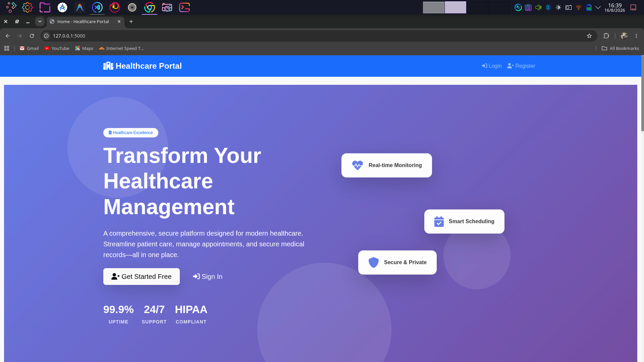Open the file manager folder icon in panel
The height and width of the screenshot is (362, 644).
(x=45, y=7)
